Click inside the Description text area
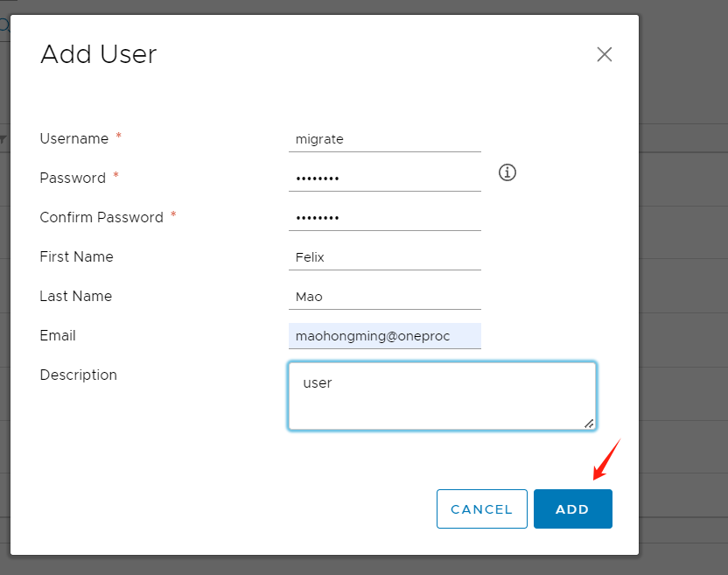 [x=442, y=396]
